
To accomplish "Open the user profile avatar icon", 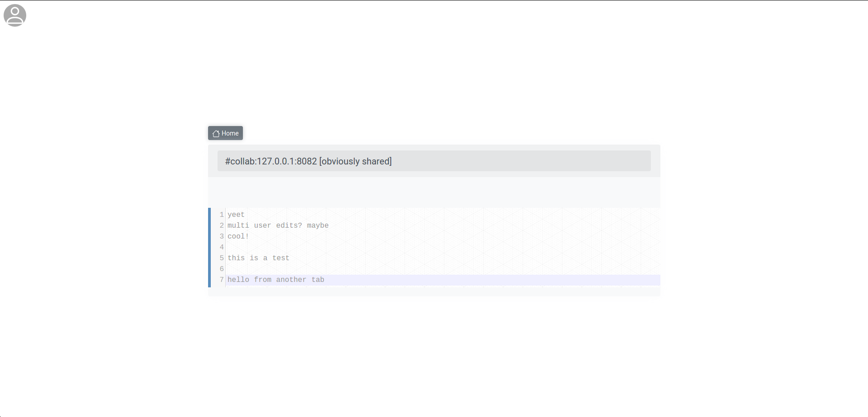I will coord(15,15).
